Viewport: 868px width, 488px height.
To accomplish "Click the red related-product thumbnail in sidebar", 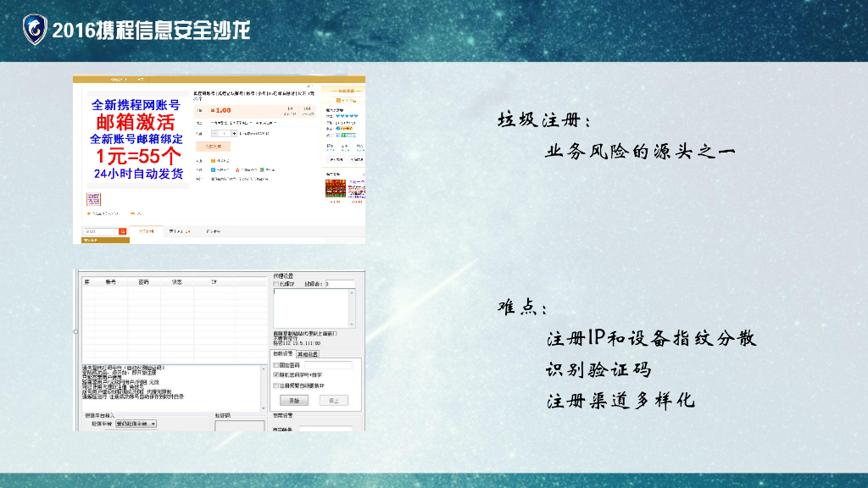I will 336,188.
